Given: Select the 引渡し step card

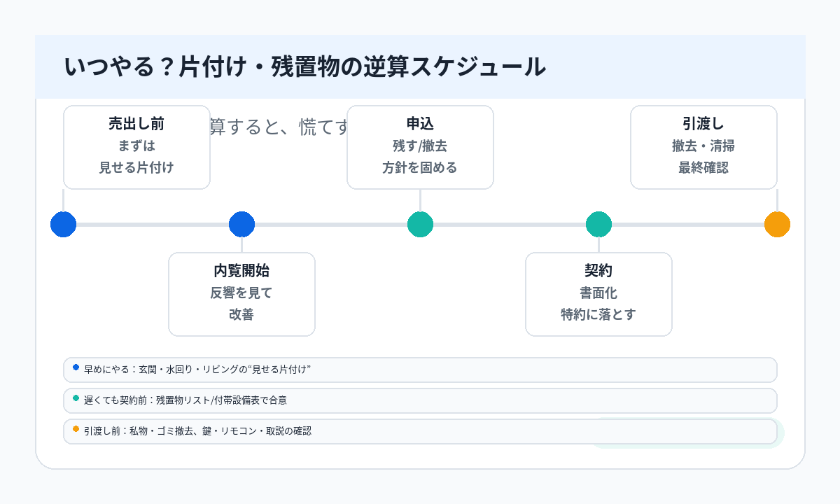Looking at the screenshot, I should click(x=703, y=147).
